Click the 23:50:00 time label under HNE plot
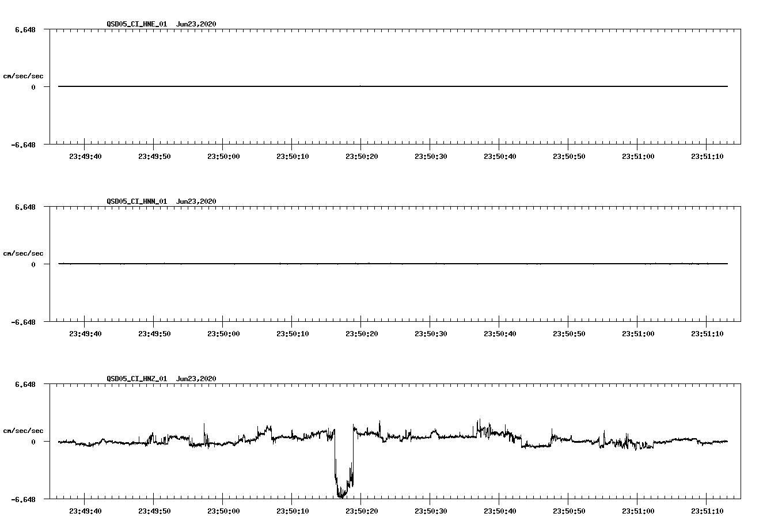The image size is (782, 532). coord(223,157)
